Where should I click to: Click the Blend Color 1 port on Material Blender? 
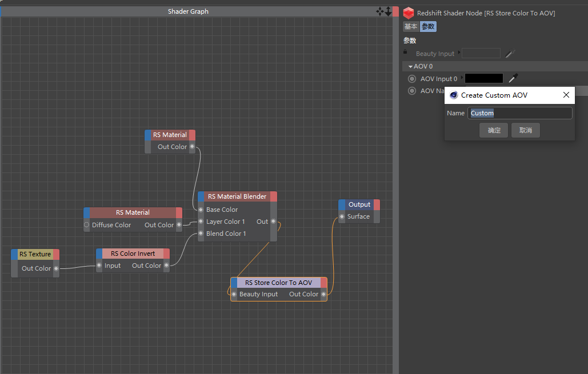(x=201, y=234)
